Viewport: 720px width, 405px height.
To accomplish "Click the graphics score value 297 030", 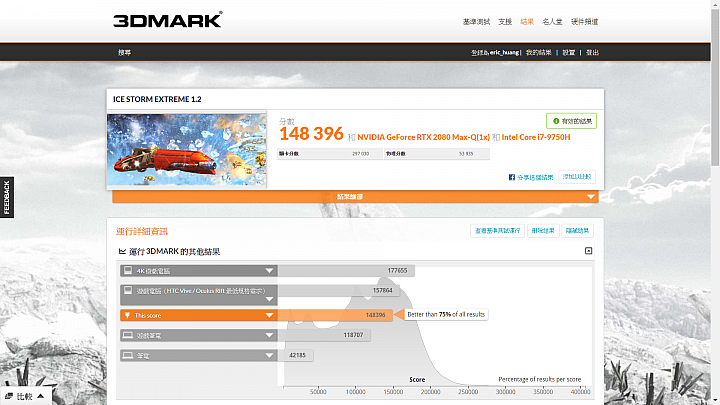I will [x=360, y=154].
